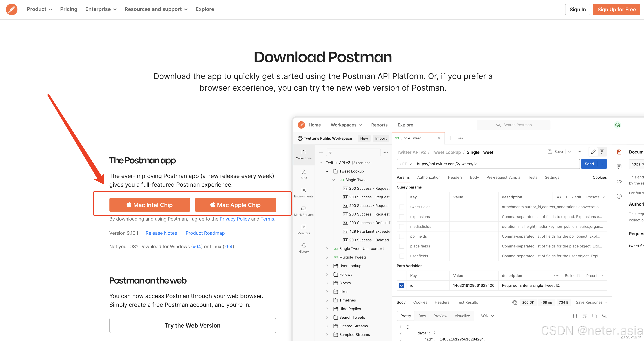Click the collection filter field
This screenshot has width=644, height=341.
coord(353,152)
